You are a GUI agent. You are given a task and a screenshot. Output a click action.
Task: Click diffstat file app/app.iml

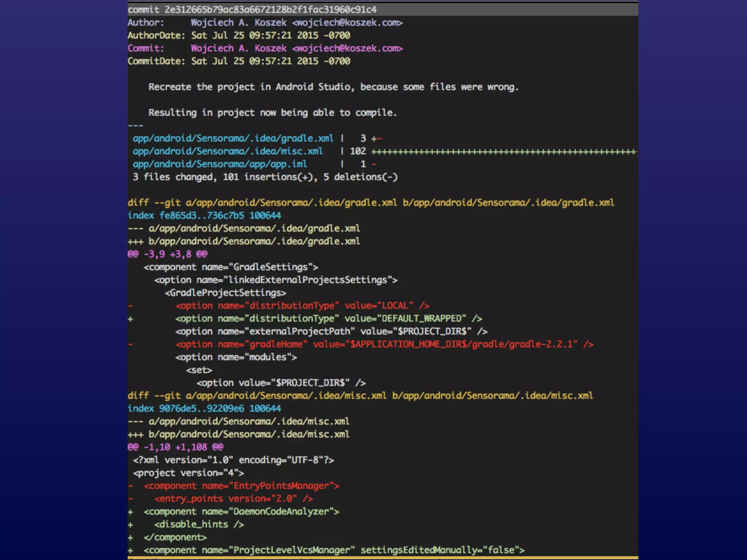click(x=220, y=164)
